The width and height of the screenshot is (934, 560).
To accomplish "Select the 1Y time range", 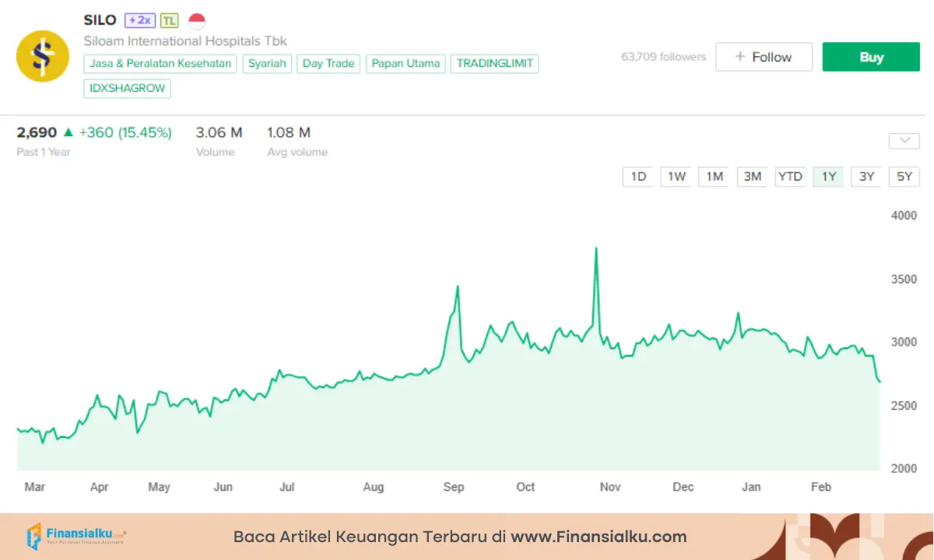I will 828,177.
